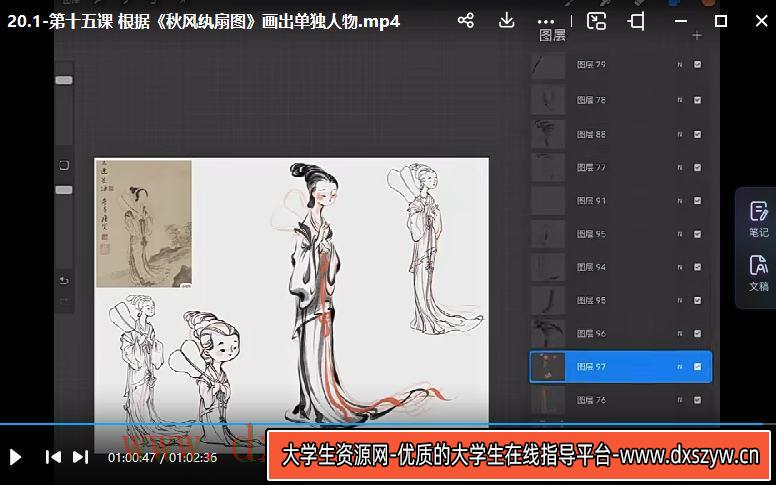Open blend mode N for 图层 97

coord(679,367)
